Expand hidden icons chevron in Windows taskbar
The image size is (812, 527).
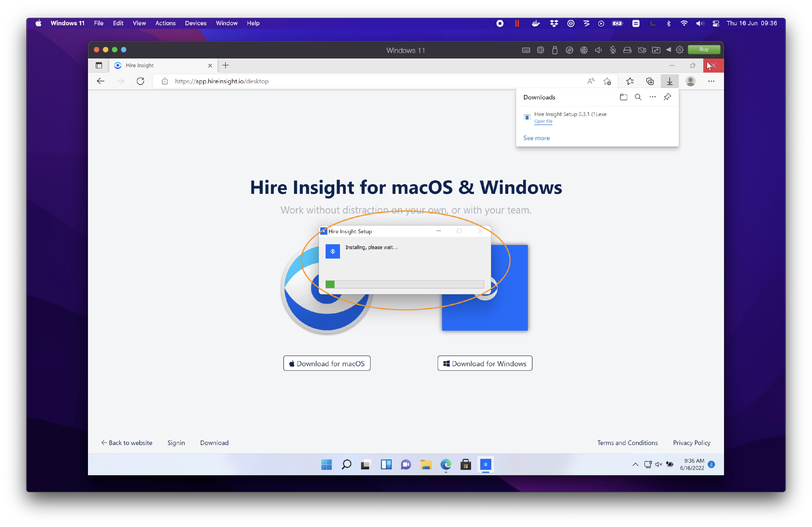point(635,465)
